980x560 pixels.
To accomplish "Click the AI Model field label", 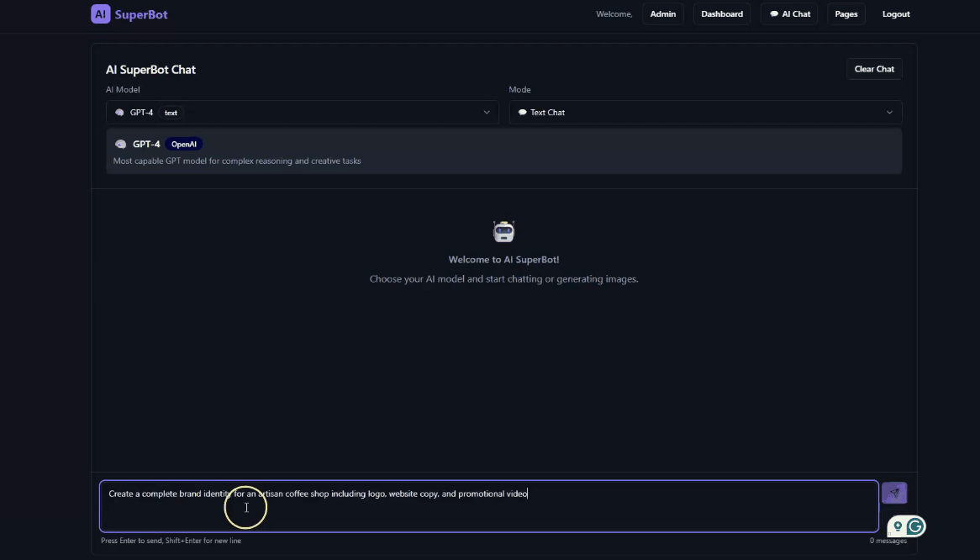I will pyautogui.click(x=123, y=89).
